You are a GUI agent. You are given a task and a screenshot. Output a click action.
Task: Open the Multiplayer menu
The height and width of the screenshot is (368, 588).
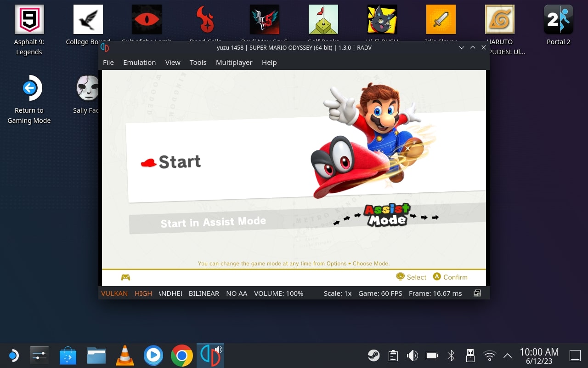(x=234, y=63)
